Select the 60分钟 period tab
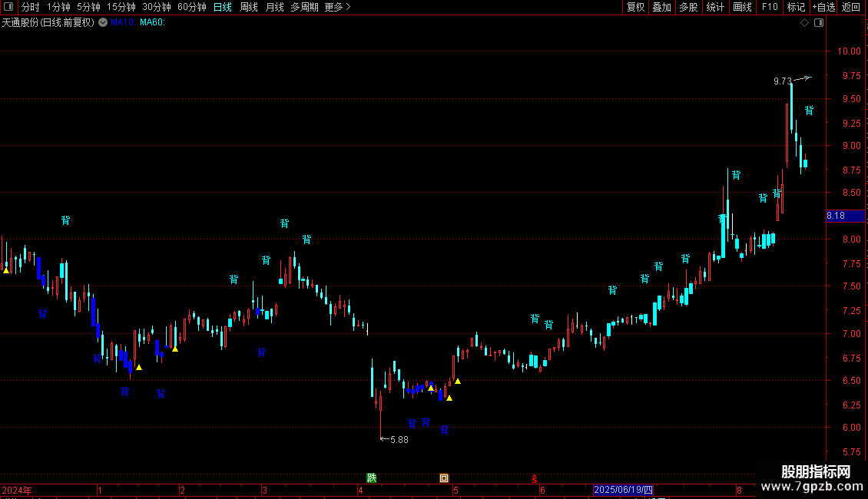Screen dimensions: 868x499 pyautogui.click(x=191, y=7)
